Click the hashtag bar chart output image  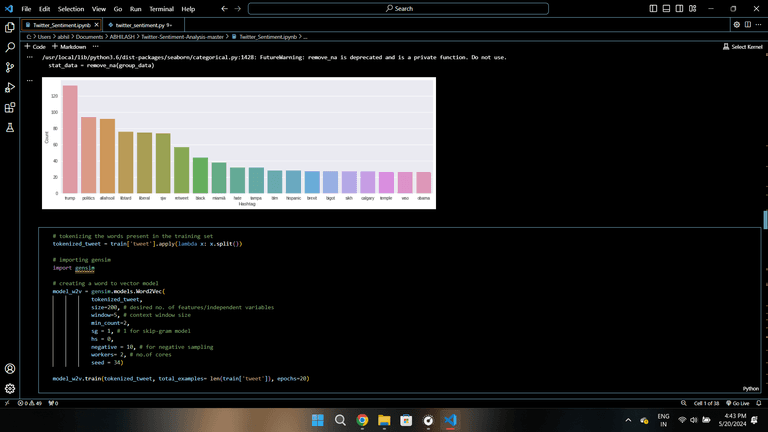[x=239, y=143]
